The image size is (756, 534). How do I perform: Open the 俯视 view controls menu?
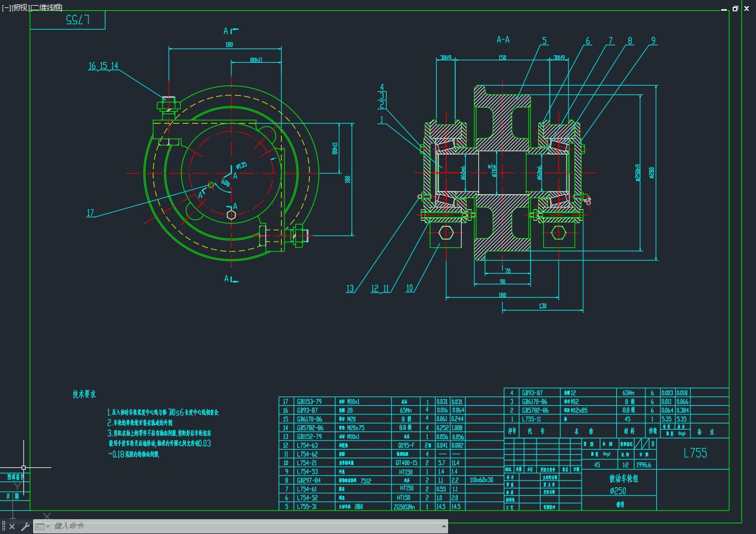[x=20, y=7]
